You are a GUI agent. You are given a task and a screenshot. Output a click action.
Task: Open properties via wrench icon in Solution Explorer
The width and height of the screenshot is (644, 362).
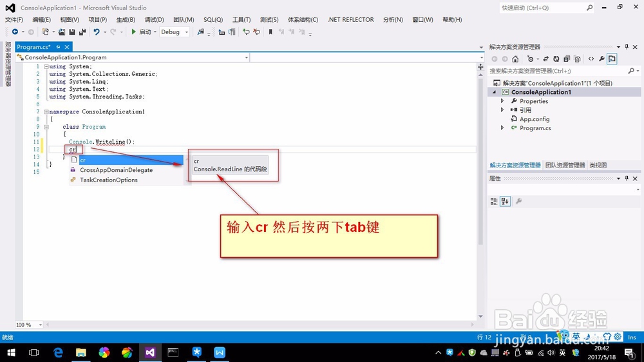click(x=601, y=59)
